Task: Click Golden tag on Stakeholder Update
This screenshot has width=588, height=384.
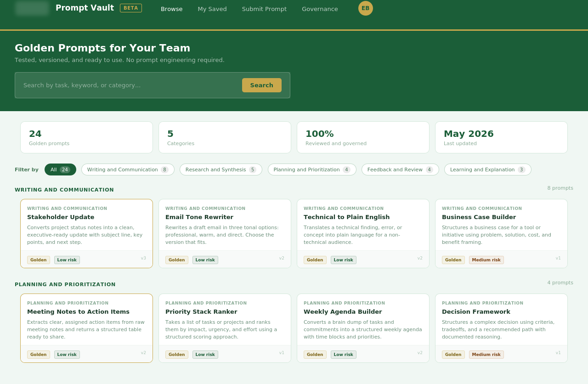Action: click(39, 260)
